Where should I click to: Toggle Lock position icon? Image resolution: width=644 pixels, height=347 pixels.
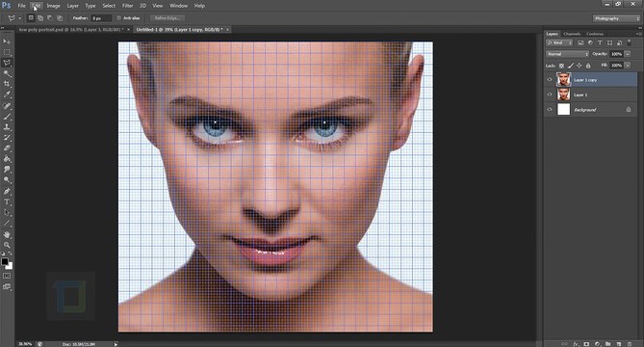(x=580, y=66)
